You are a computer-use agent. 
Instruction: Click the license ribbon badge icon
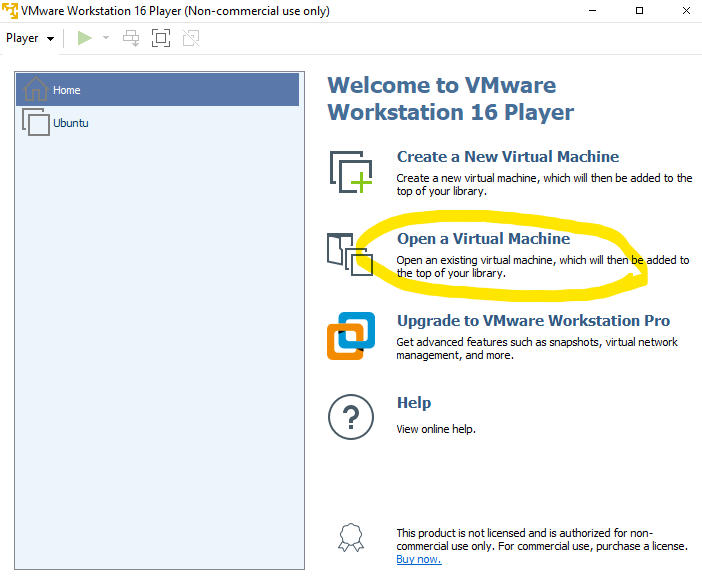(351, 537)
